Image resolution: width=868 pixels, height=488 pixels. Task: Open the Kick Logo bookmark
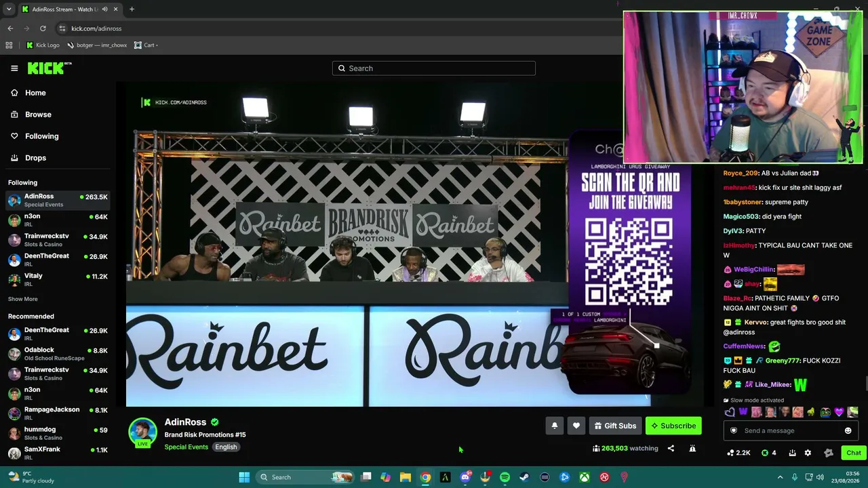click(x=43, y=45)
